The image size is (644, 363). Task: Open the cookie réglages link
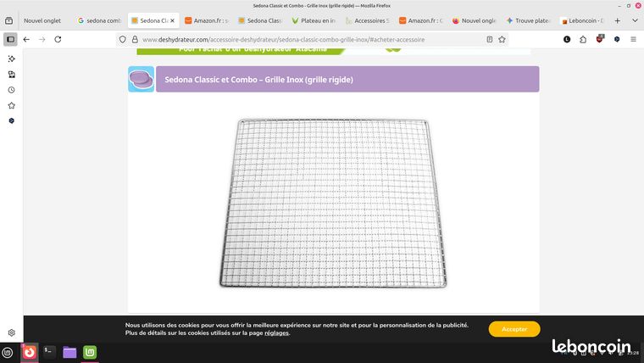[276, 333]
